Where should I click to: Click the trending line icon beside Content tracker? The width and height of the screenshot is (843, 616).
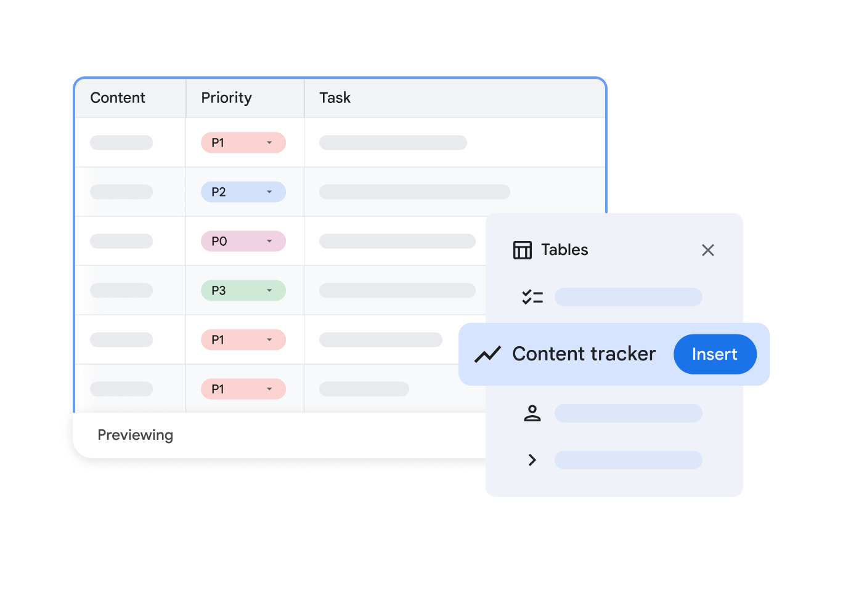click(x=487, y=354)
